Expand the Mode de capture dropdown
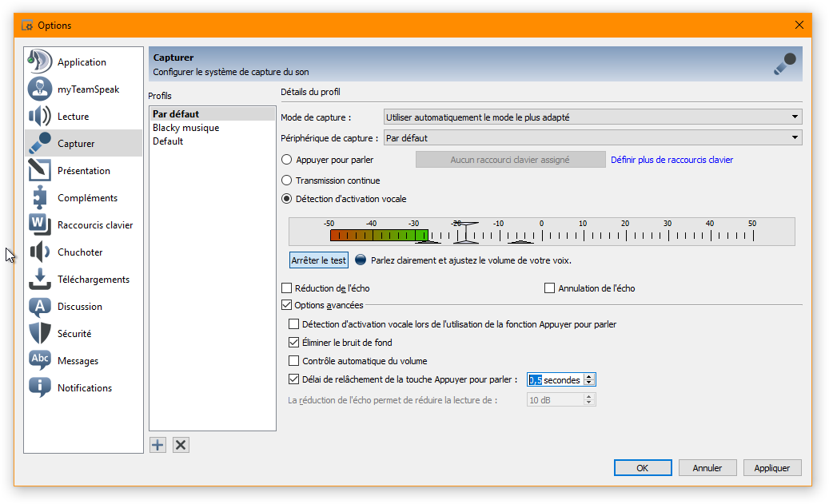 pos(592,117)
